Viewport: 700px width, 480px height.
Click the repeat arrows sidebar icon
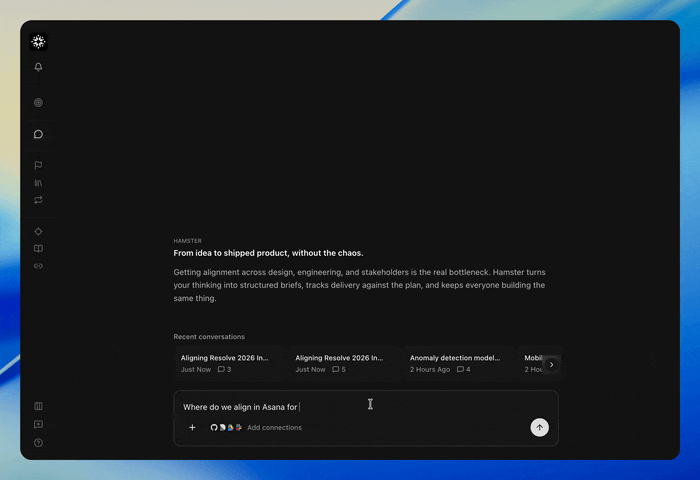point(38,200)
